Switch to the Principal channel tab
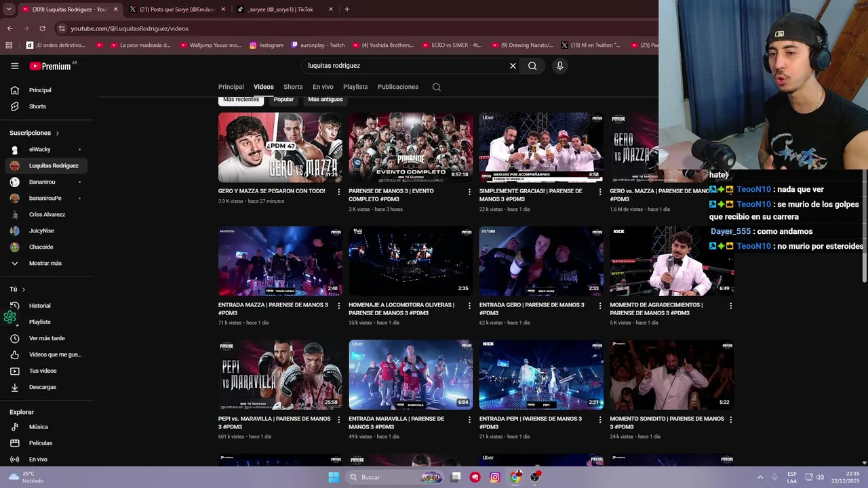 (x=231, y=87)
